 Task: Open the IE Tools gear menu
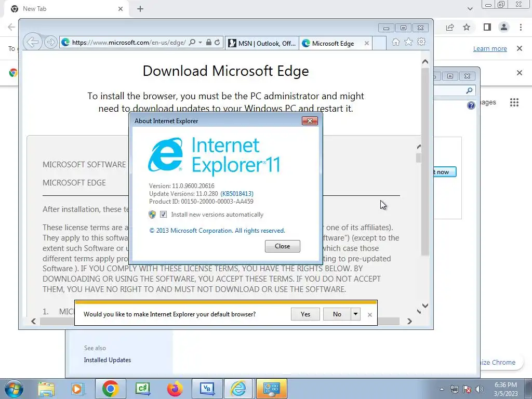421,42
